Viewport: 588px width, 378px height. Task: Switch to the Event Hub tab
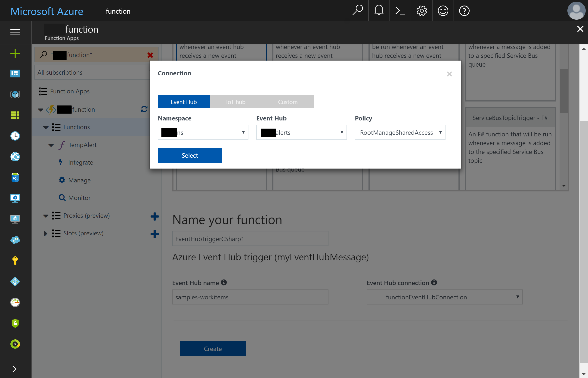tap(184, 102)
